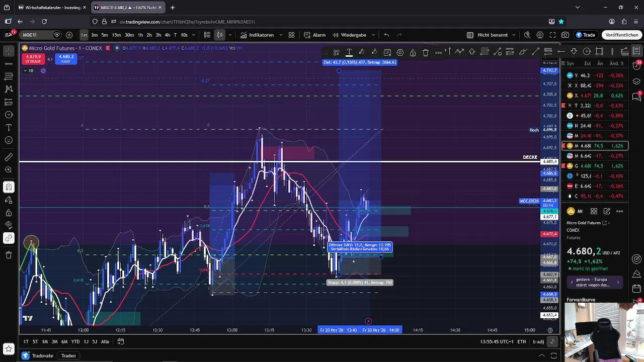This screenshot has height=362, width=644.
Task: Open layout setup grid icon
Action: pos(470,35)
